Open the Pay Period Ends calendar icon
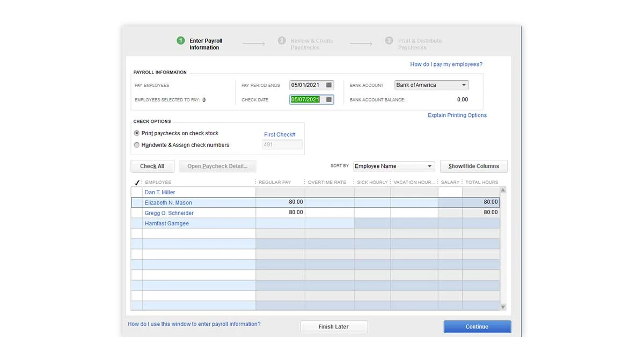 click(x=329, y=85)
